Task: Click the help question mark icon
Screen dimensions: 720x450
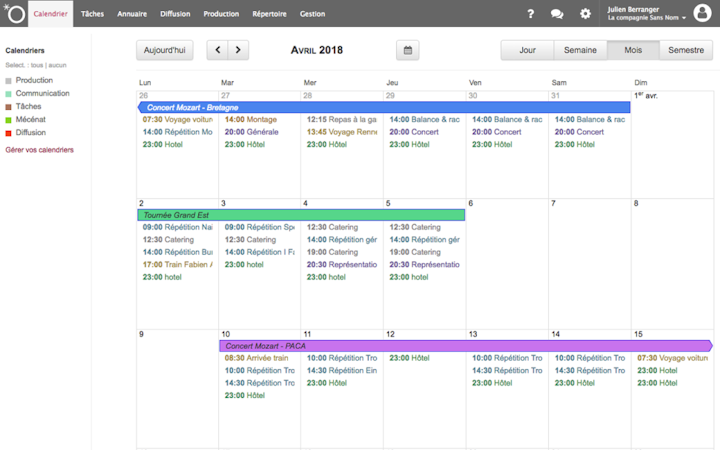Action: coord(531,14)
